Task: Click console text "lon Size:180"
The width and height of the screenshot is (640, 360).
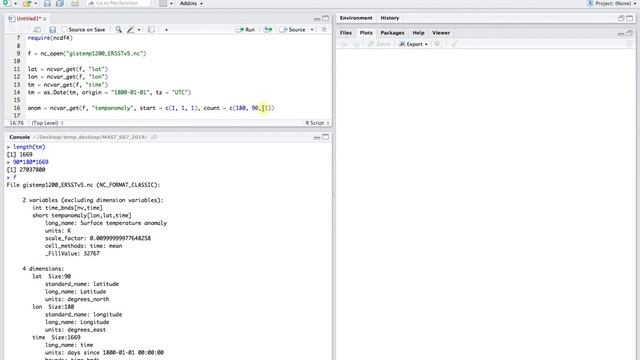Action: pos(53,307)
